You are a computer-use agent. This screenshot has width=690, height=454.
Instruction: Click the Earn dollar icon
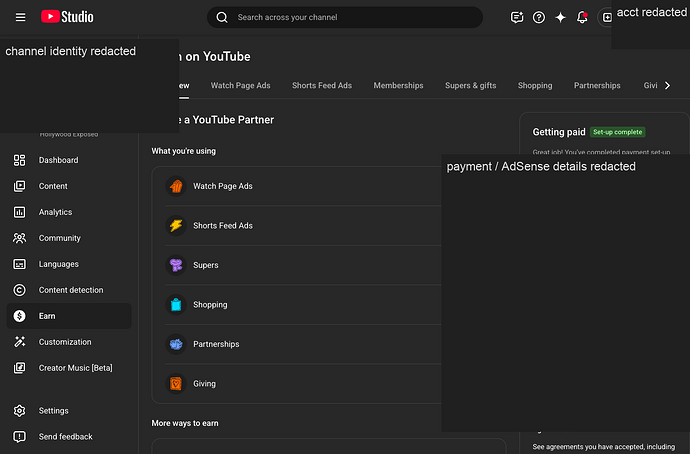19,316
